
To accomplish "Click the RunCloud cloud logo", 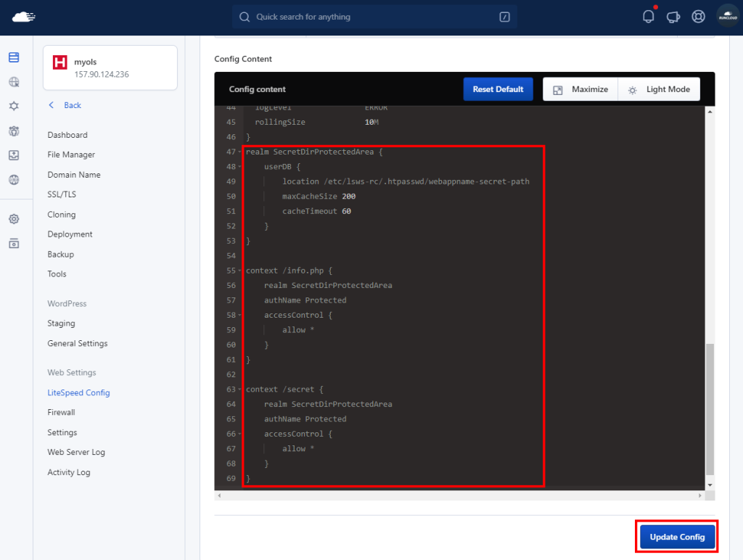I will tap(23, 17).
